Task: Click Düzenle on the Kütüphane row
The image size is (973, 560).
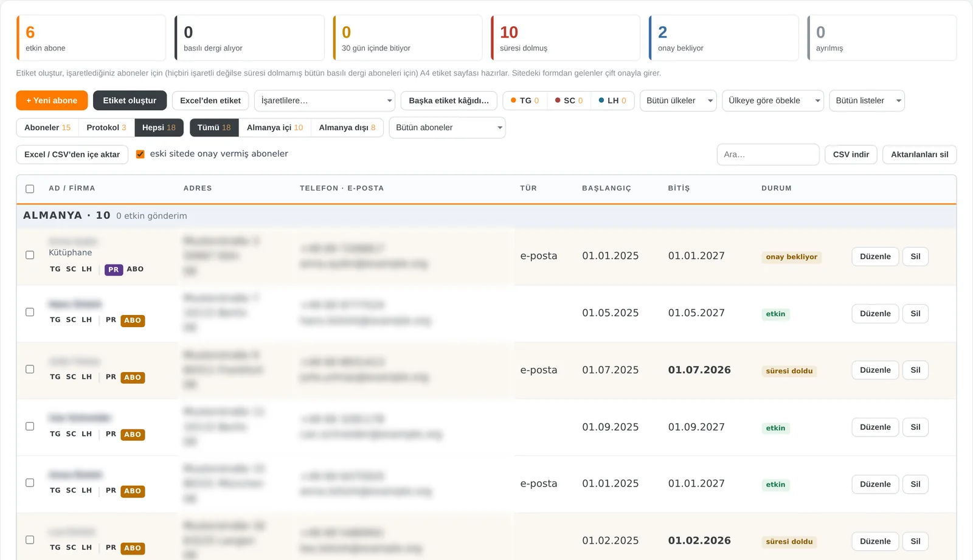Action: point(875,257)
